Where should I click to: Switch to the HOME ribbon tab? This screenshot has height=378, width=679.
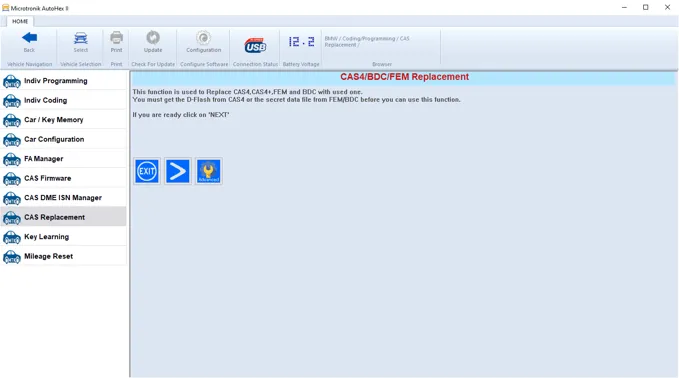click(x=20, y=21)
